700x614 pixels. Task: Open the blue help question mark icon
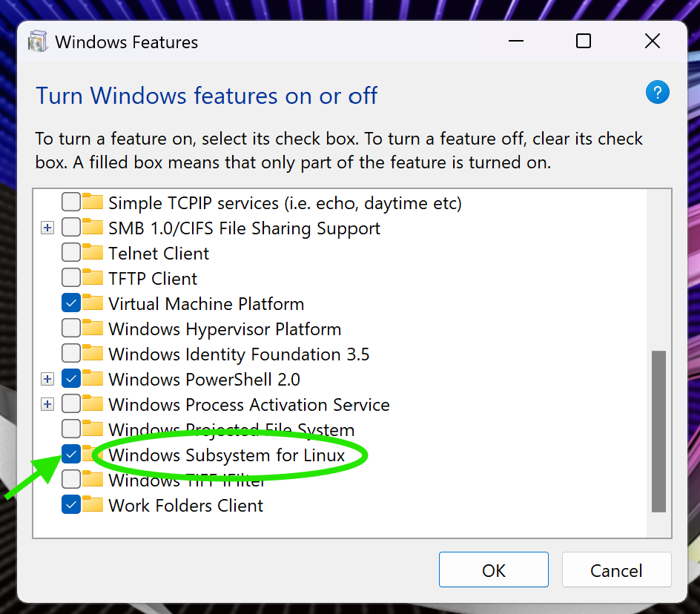tap(657, 93)
